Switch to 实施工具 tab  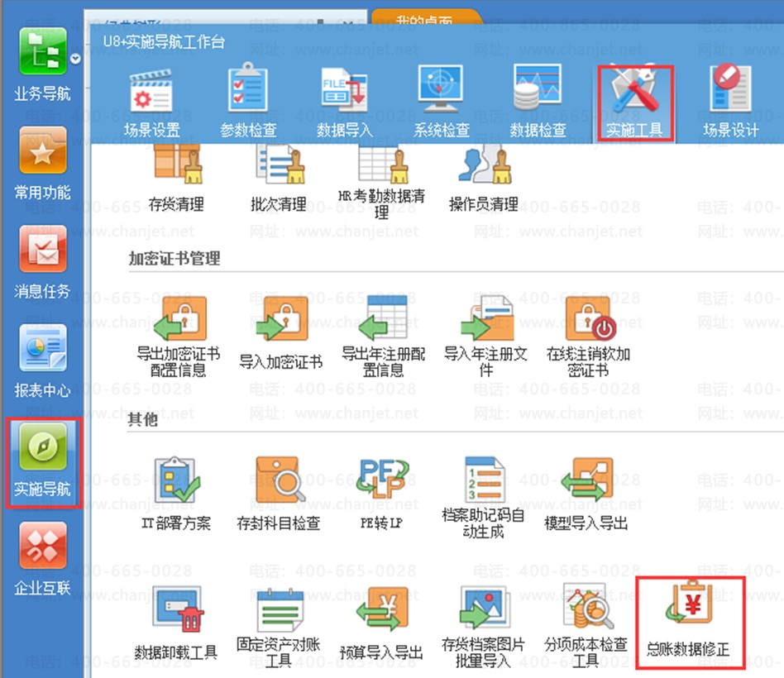tap(635, 102)
